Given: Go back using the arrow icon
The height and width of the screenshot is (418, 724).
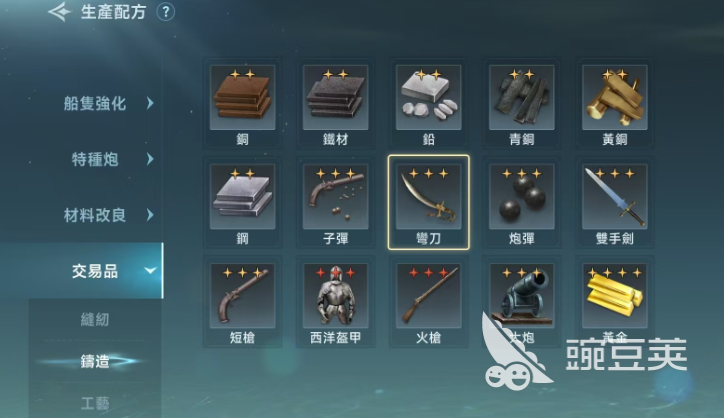Looking at the screenshot, I should tap(59, 12).
